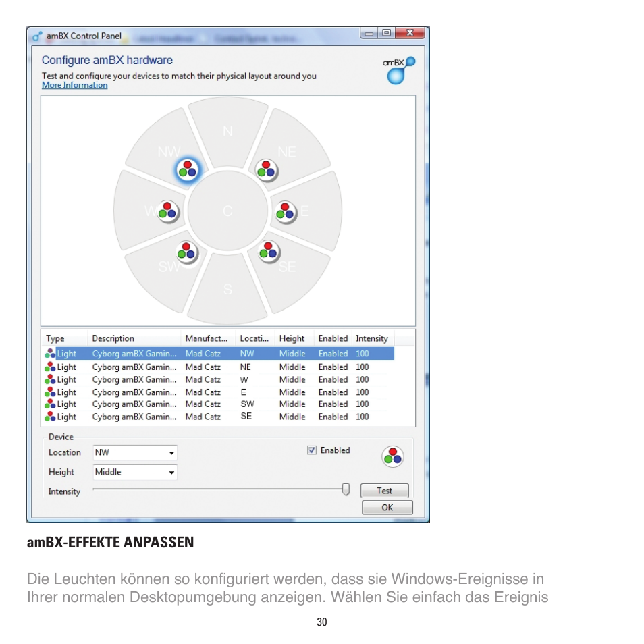Click the light icon of the E row
Screen dimensions: 644x644
tap(50, 392)
